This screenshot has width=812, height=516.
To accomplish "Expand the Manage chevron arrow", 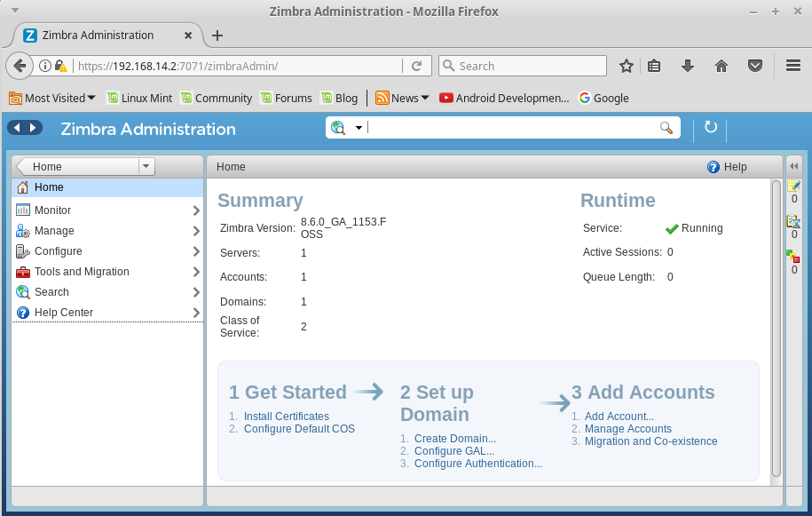I will [196, 231].
